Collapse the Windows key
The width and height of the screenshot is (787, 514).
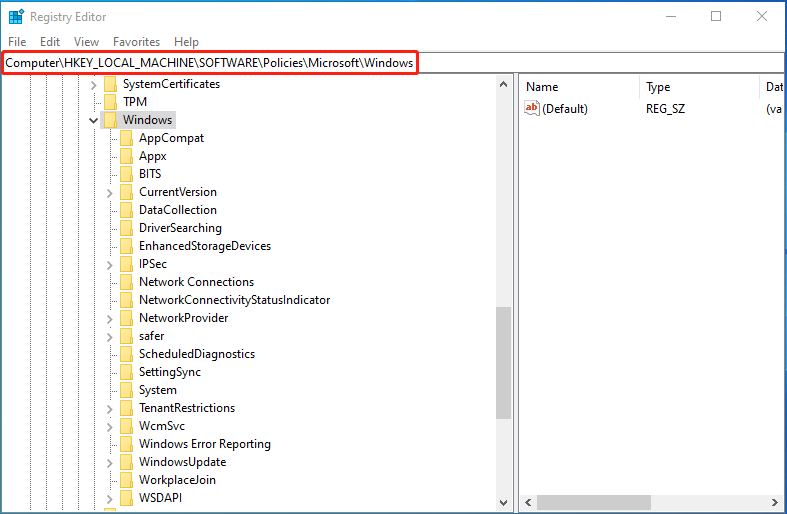point(93,120)
